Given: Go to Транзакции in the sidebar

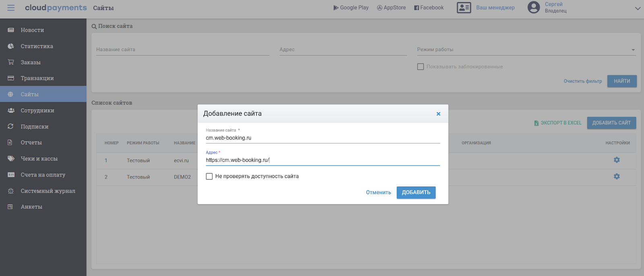Looking at the screenshot, I should pos(37,78).
